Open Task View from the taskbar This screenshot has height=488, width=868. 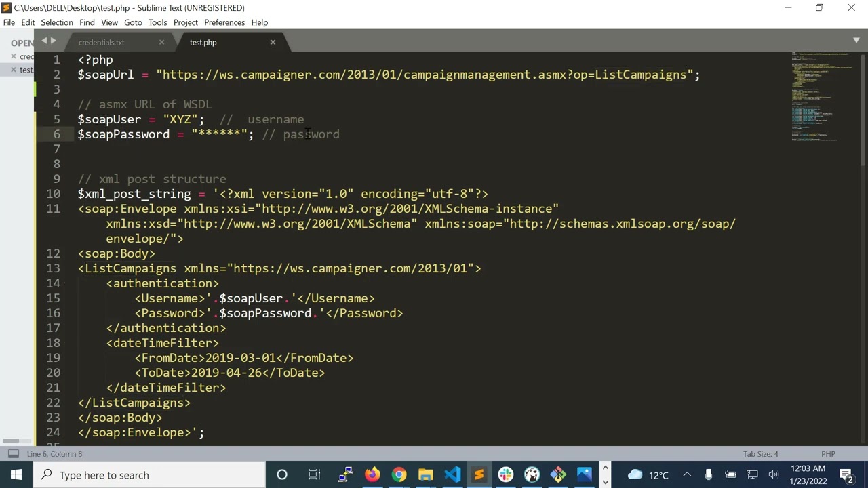click(314, 474)
